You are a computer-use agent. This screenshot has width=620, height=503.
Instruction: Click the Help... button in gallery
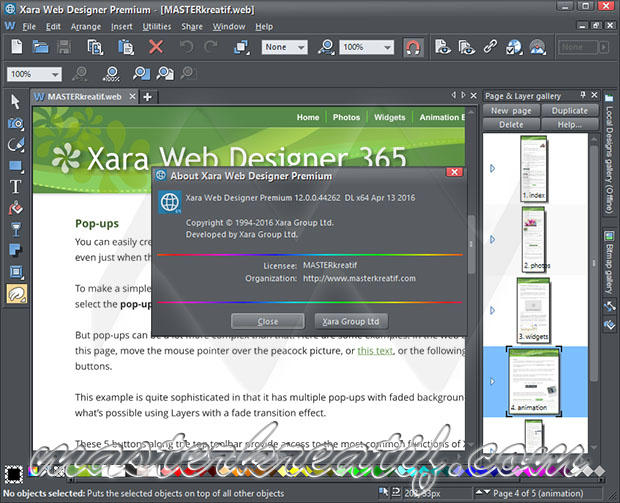coord(569,125)
